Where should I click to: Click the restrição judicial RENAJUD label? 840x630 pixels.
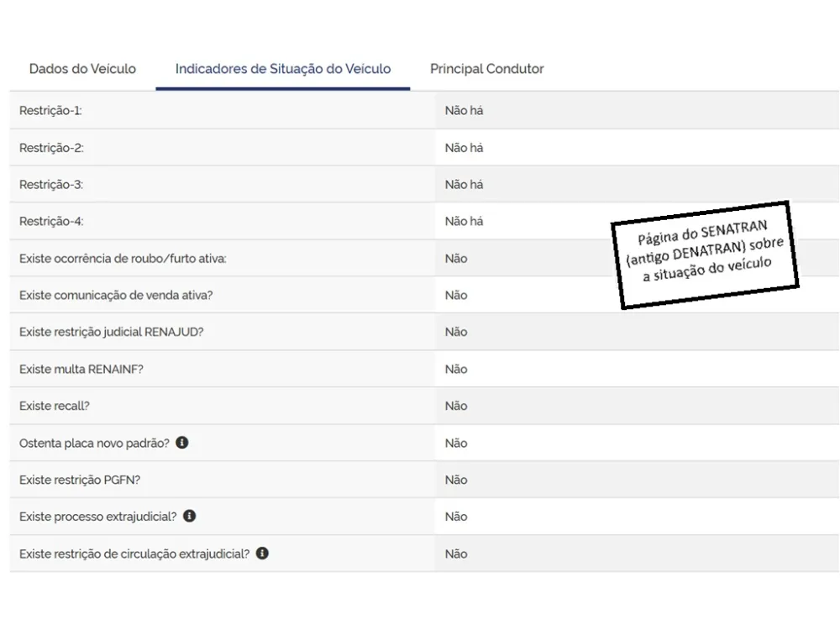click(112, 332)
